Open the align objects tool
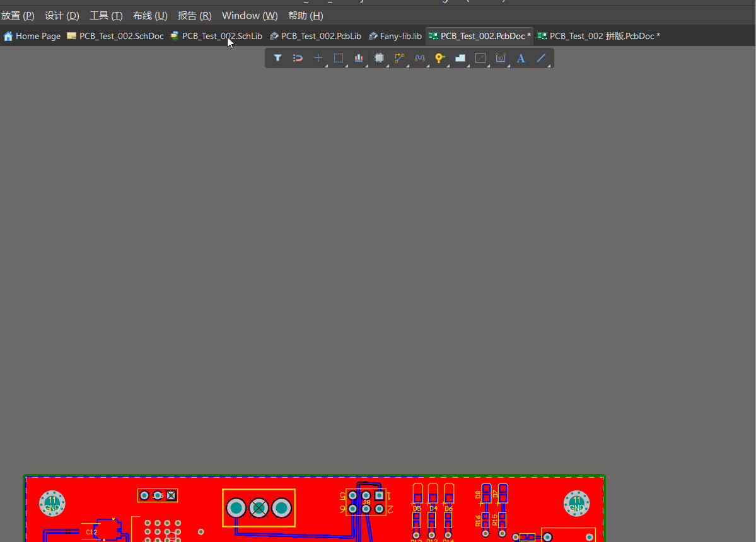Screen dimensions: 756x542 [x=359, y=58]
